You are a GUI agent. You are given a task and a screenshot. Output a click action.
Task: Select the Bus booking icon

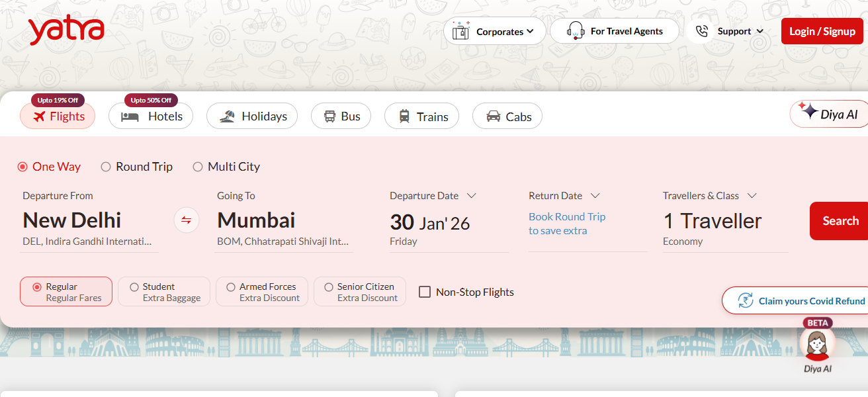(331, 116)
